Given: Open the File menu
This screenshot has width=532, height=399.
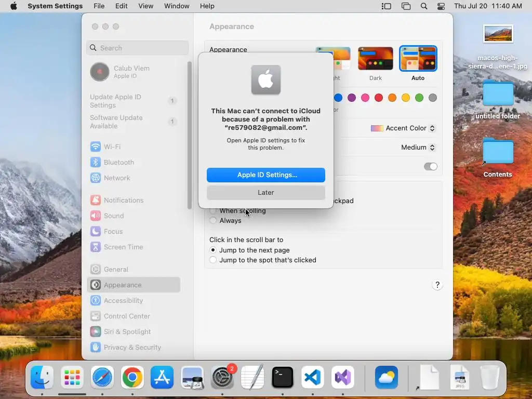Looking at the screenshot, I should pos(99,6).
